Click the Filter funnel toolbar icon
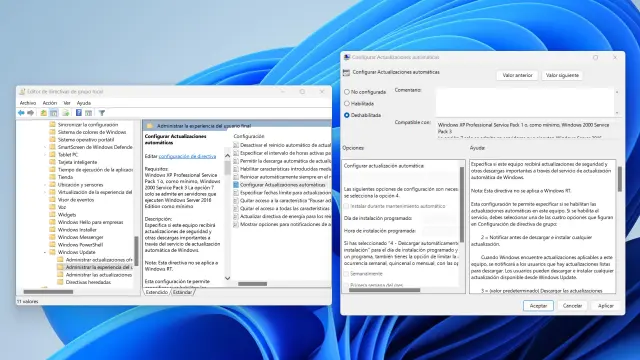 (102, 113)
